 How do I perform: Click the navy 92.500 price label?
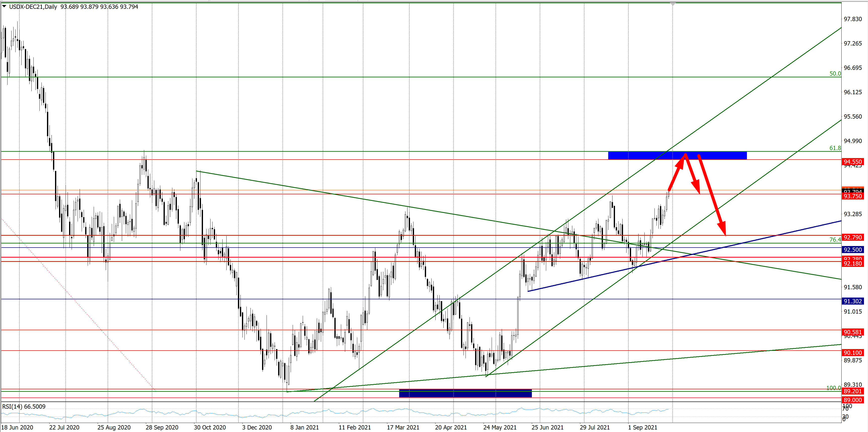click(852, 250)
